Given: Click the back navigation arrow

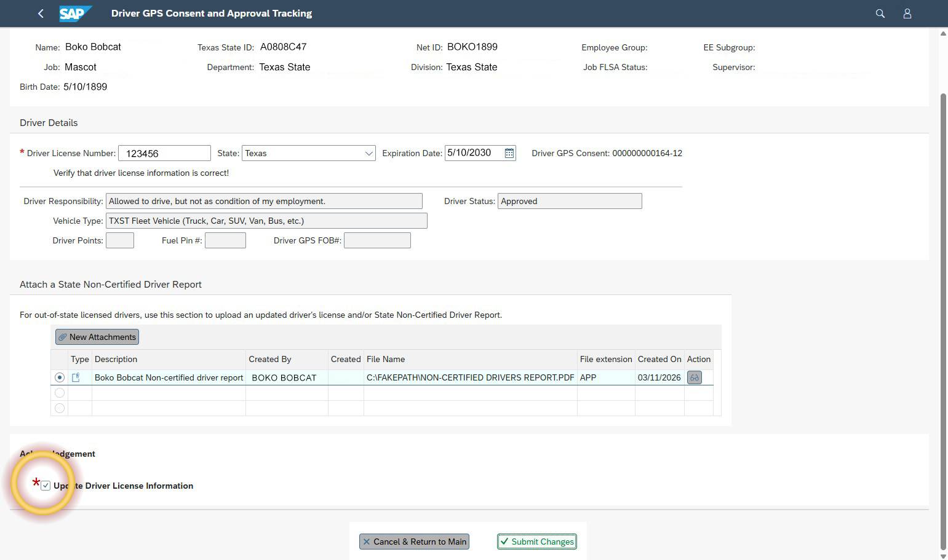Looking at the screenshot, I should [41, 13].
